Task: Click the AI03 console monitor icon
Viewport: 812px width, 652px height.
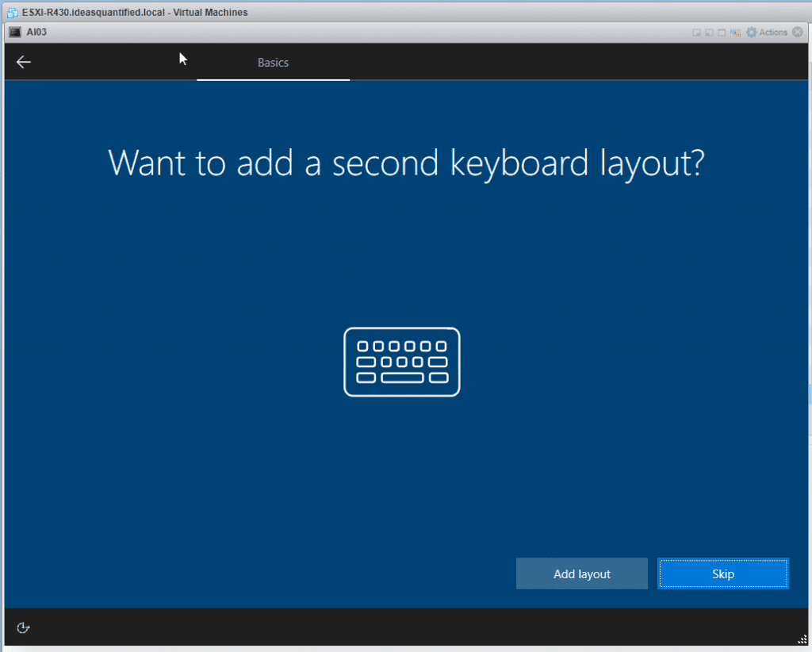Action: [x=15, y=32]
